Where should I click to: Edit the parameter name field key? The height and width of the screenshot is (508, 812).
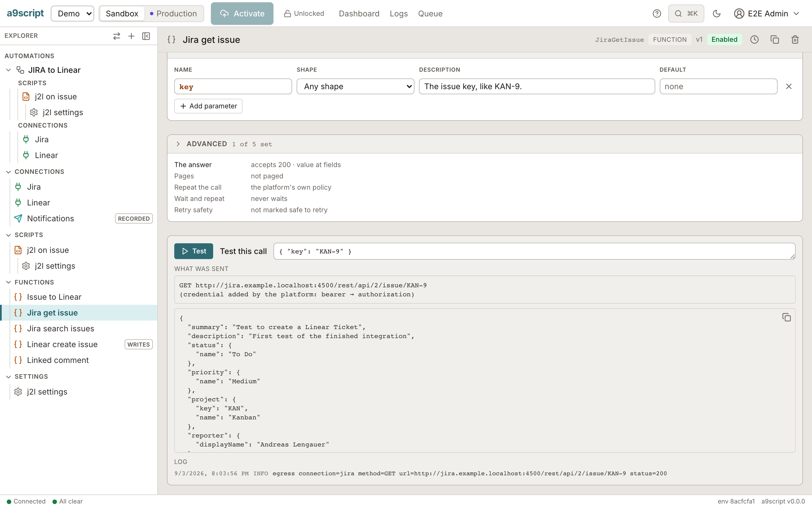click(233, 86)
